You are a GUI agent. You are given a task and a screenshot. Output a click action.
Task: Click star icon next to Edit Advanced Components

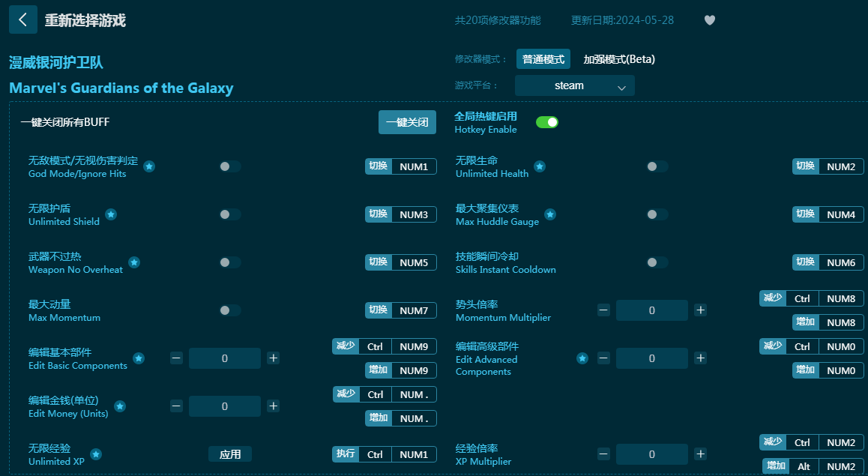click(x=582, y=358)
